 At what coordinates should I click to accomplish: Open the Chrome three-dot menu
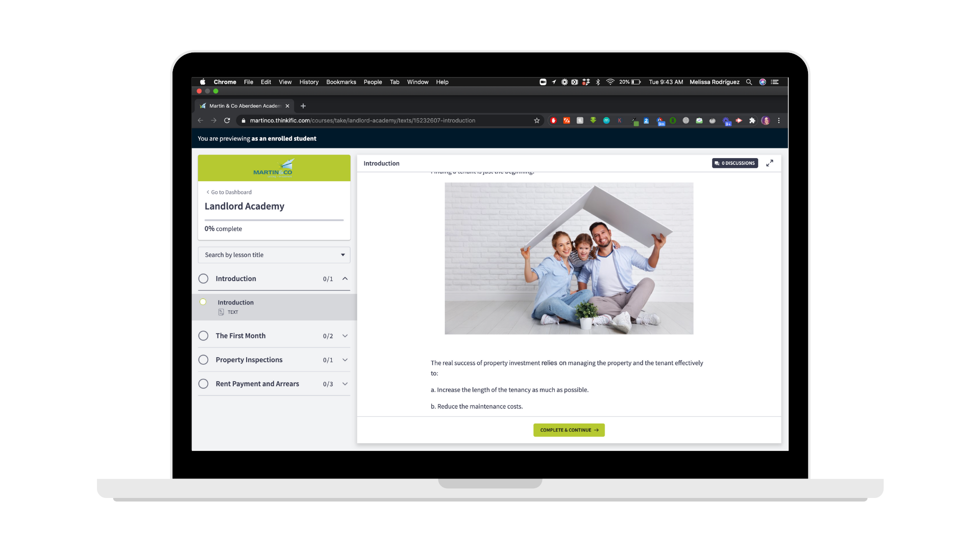tap(779, 120)
